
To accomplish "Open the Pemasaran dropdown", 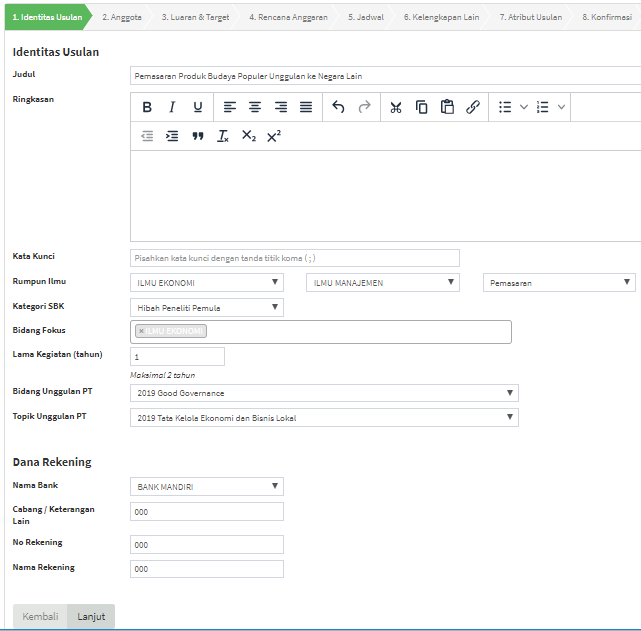I will click(559, 282).
